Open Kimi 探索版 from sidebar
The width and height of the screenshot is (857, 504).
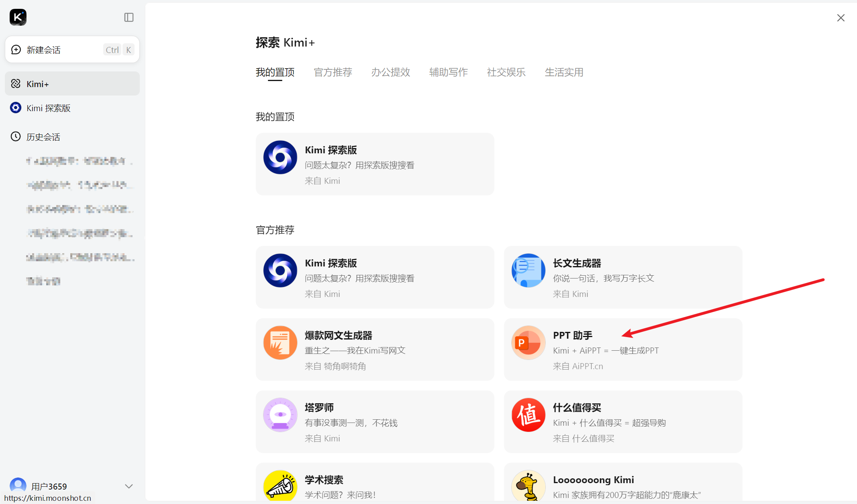tap(48, 108)
